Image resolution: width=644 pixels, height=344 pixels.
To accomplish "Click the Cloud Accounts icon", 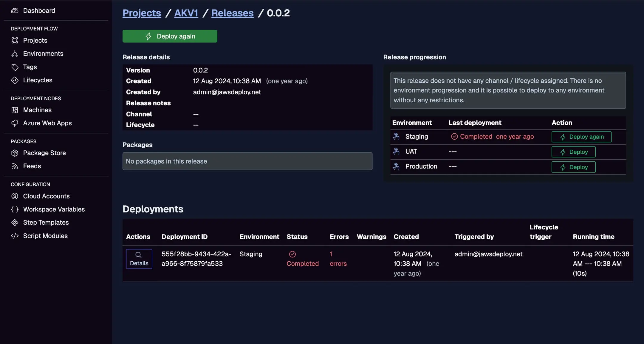I will pyautogui.click(x=15, y=196).
